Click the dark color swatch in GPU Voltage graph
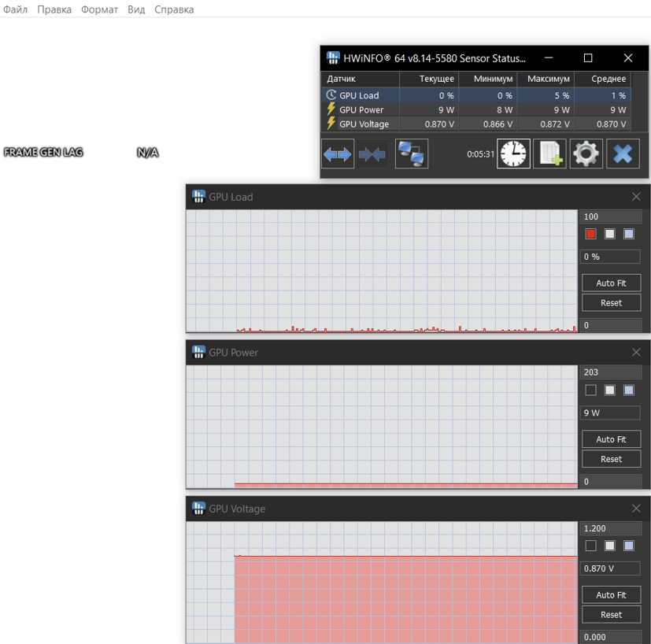Screen dimensions: 651x644 tap(591, 546)
